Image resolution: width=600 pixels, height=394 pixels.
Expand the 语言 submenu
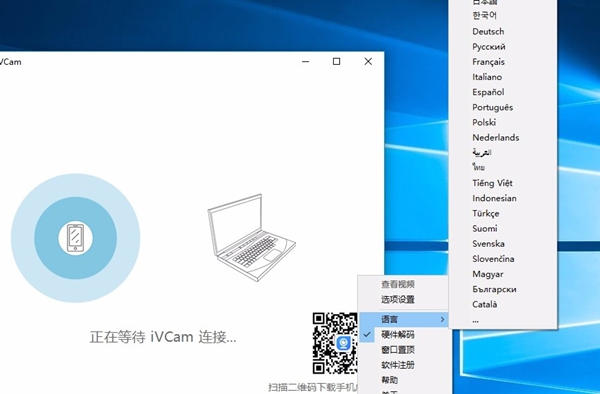point(403,319)
